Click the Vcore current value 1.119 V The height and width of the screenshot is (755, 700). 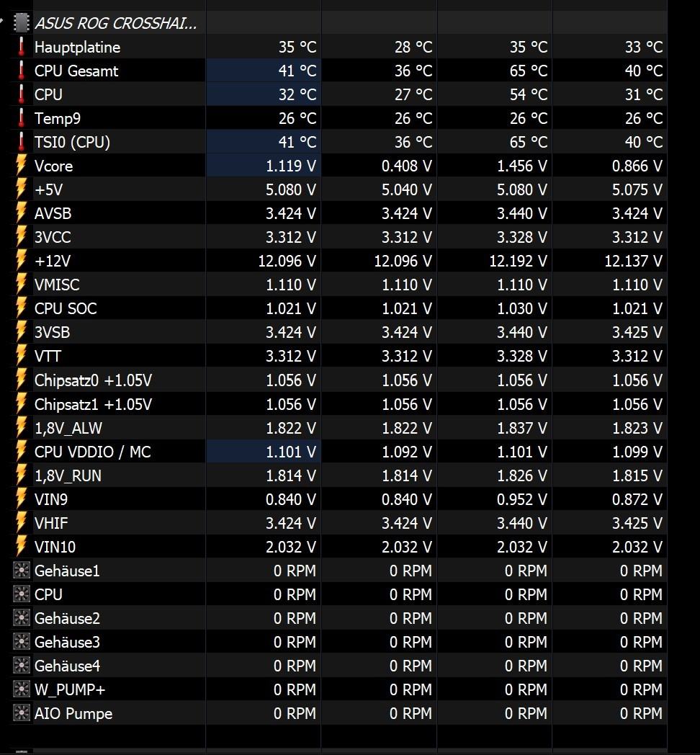291,166
